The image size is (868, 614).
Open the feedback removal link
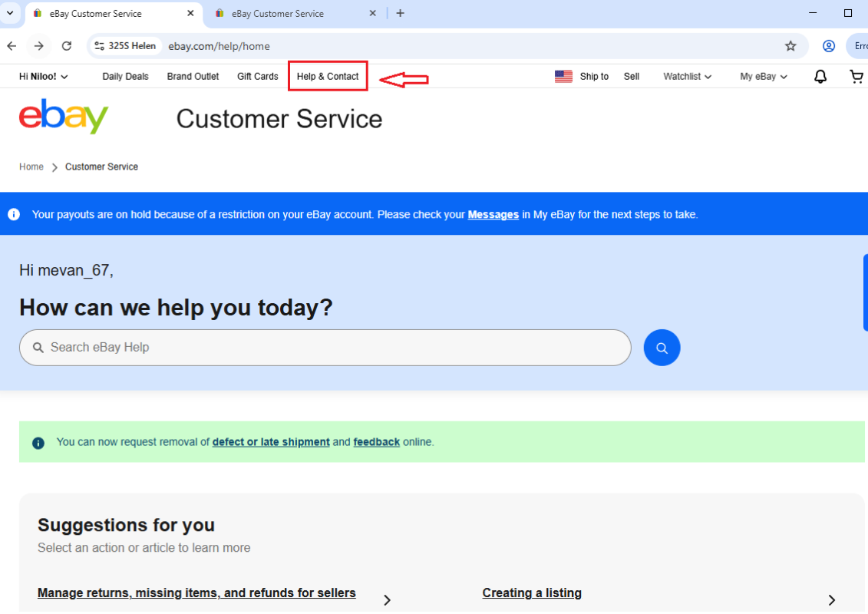tap(376, 442)
